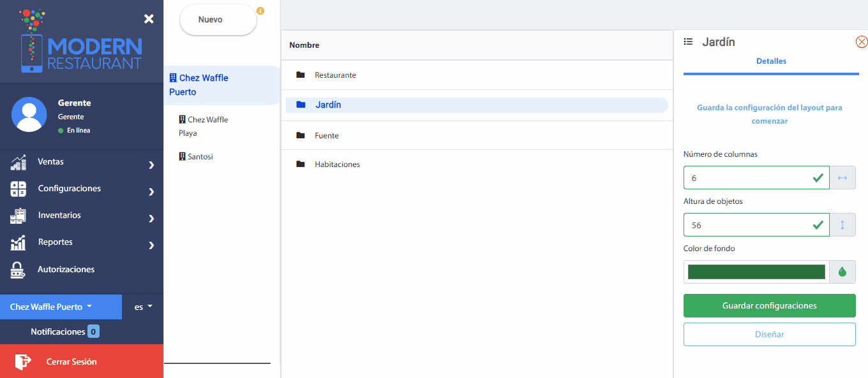The height and width of the screenshot is (378, 868).
Task: Click the horizontal arrows icon beside column count
Action: point(842,178)
